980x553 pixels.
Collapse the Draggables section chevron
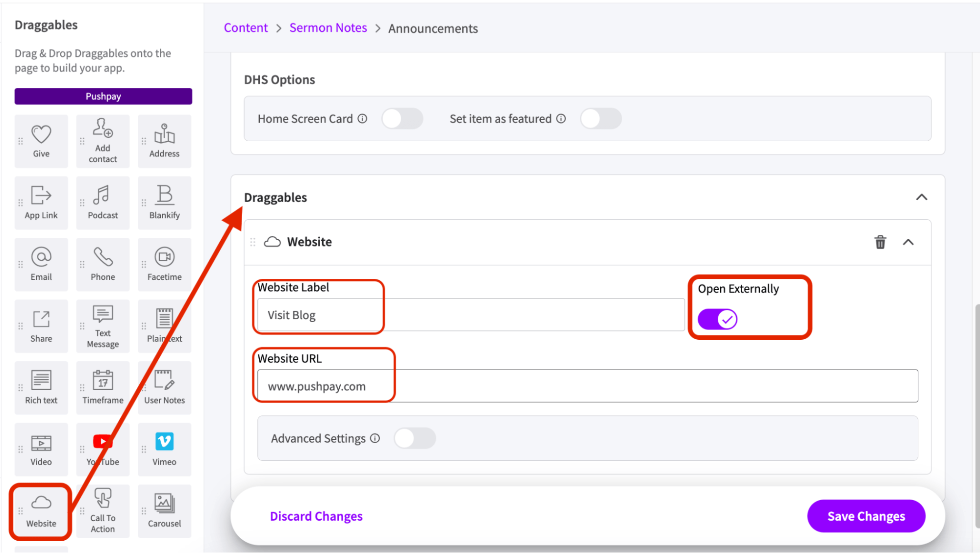click(921, 197)
